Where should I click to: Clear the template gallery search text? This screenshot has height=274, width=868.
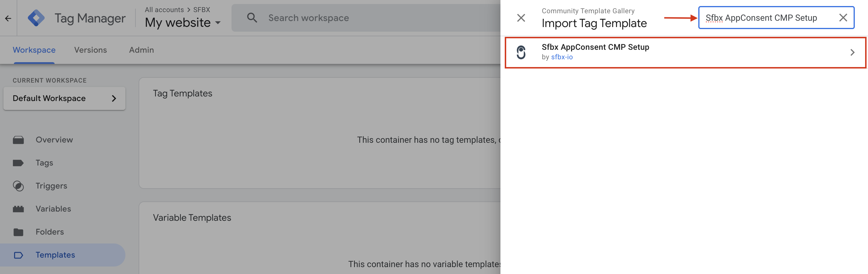pos(843,18)
